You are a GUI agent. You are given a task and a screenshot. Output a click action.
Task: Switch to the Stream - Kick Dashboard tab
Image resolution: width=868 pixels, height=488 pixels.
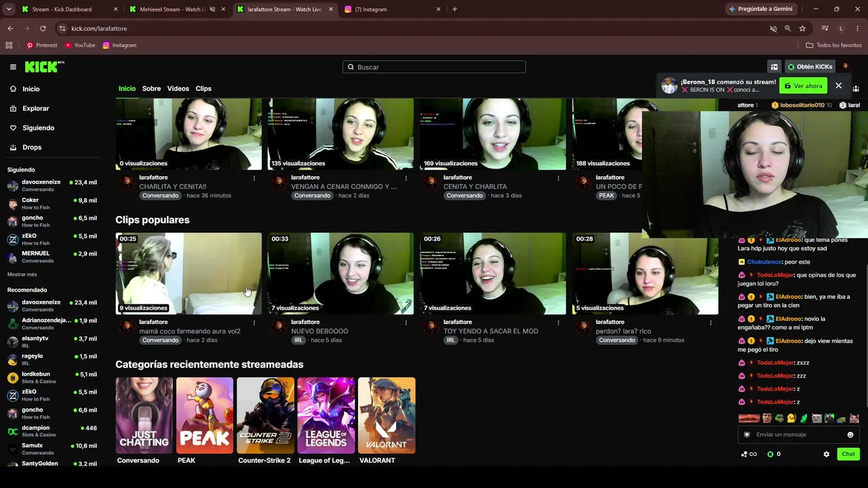pyautogui.click(x=70, y=9)
